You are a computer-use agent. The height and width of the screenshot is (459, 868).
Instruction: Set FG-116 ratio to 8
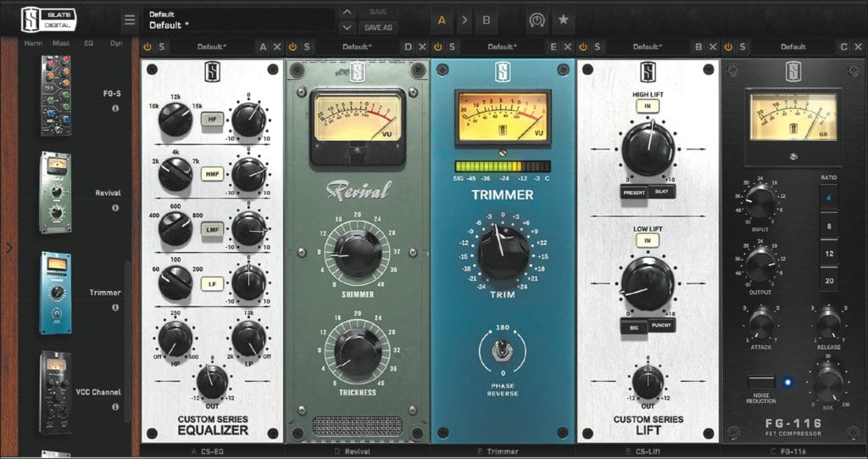point(829,227)
